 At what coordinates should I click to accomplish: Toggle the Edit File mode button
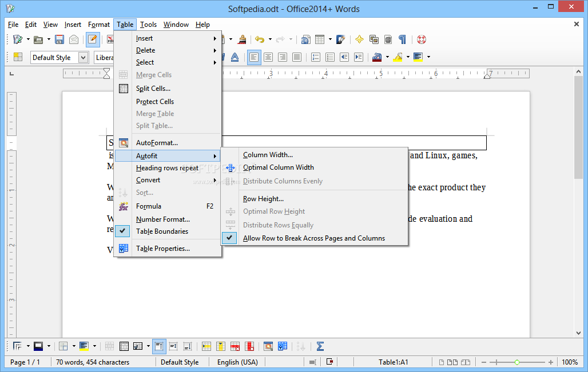[93, 39]
